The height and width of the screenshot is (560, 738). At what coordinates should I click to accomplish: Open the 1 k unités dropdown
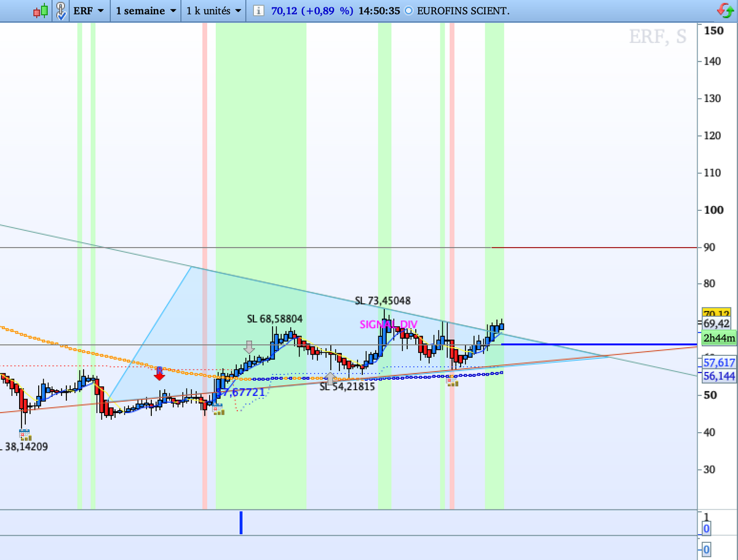pos(214,11)
